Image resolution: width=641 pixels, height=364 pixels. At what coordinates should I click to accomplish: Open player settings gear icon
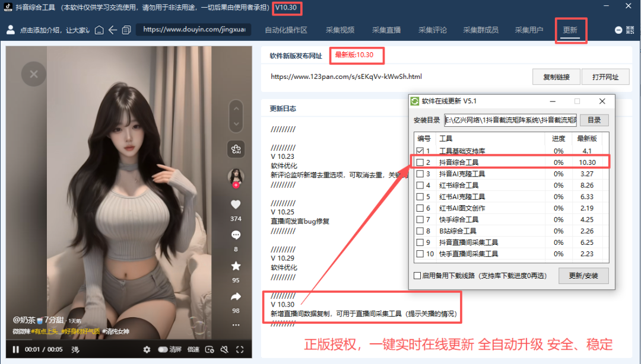[x=147, y=350]
